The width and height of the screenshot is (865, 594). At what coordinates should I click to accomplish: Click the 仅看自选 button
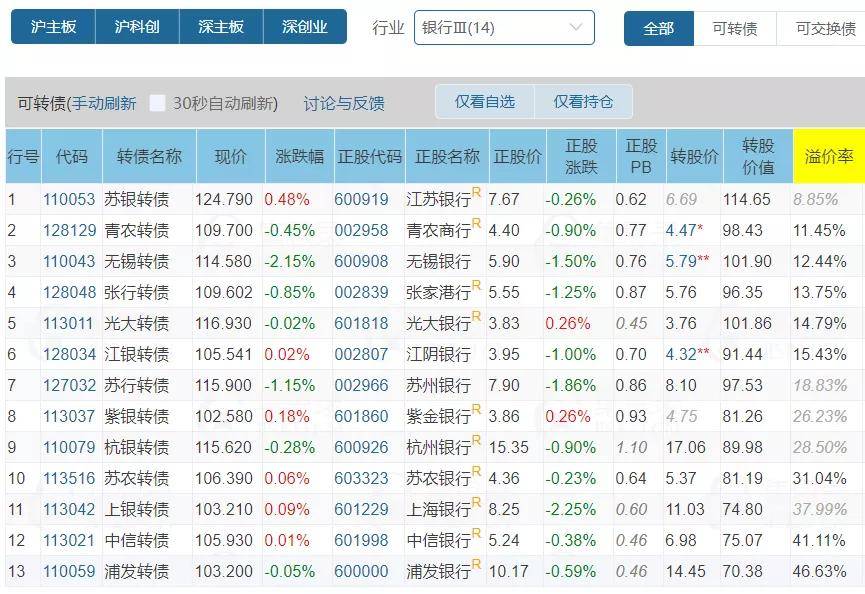tap(485, 101)
